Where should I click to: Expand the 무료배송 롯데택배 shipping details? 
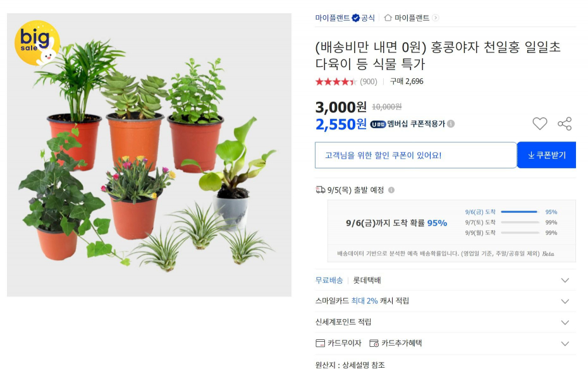tap(565, 279)
